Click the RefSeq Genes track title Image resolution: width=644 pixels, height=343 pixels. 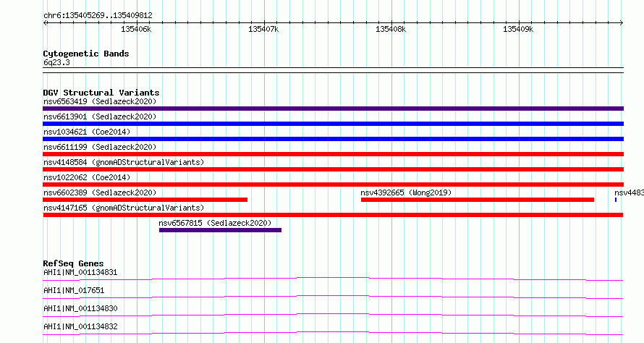tap(73, 263)
